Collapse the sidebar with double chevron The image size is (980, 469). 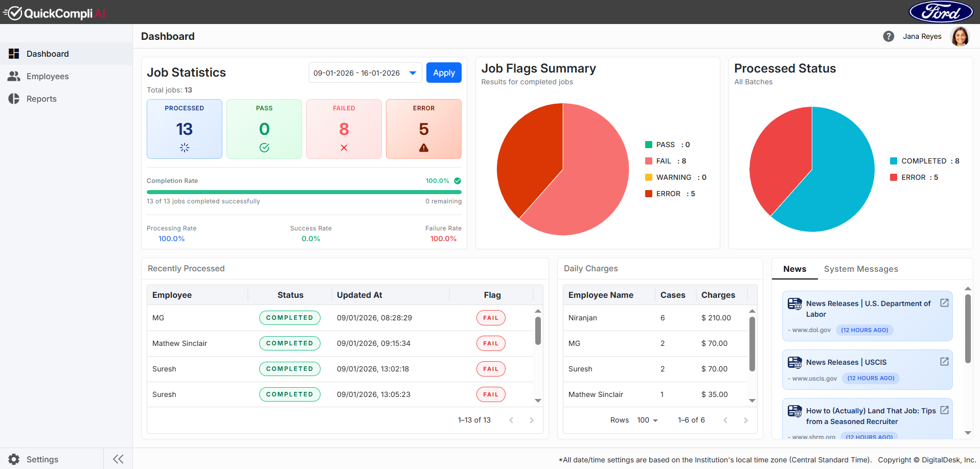coord(118,459)
